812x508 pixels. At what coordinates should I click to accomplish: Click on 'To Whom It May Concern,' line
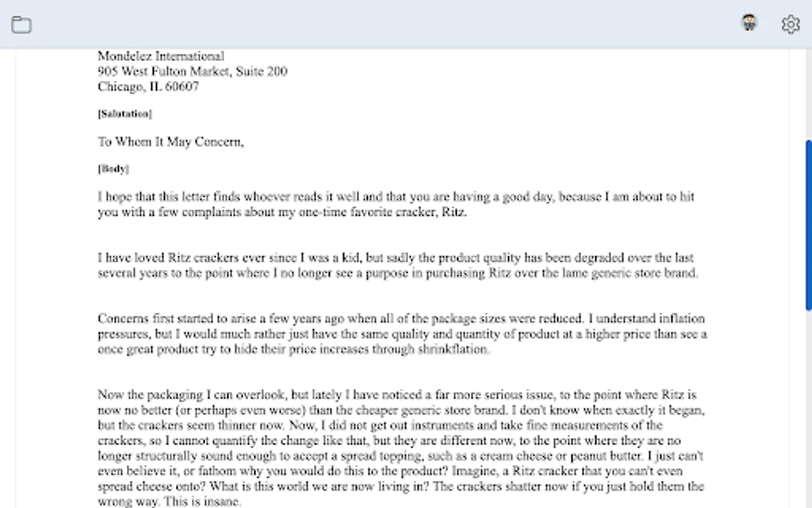click(170, 142)
